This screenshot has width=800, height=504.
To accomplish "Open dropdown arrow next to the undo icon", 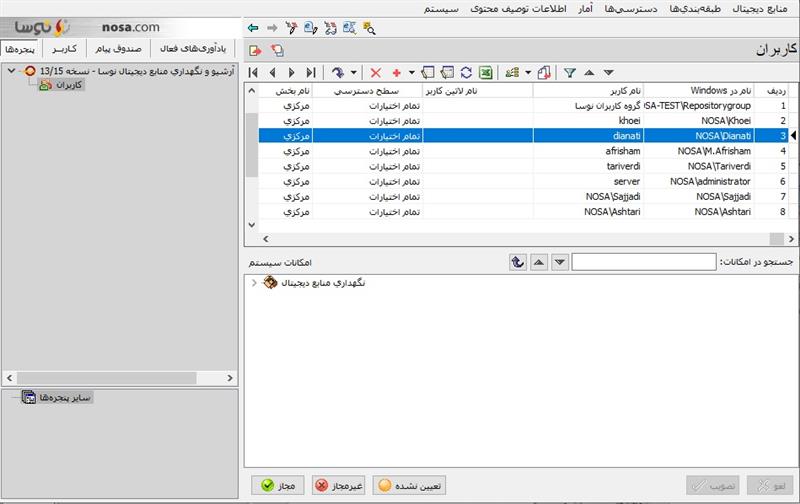I will point(353,72).
